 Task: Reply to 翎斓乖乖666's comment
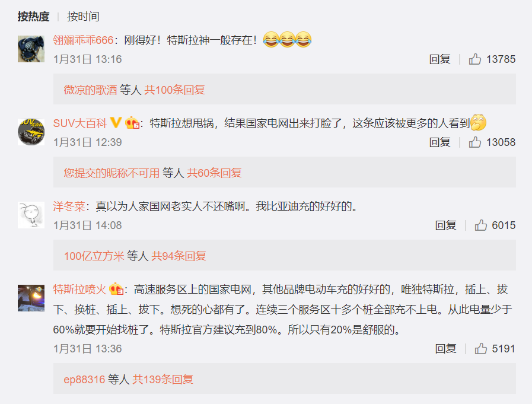(x=439, y=59)
